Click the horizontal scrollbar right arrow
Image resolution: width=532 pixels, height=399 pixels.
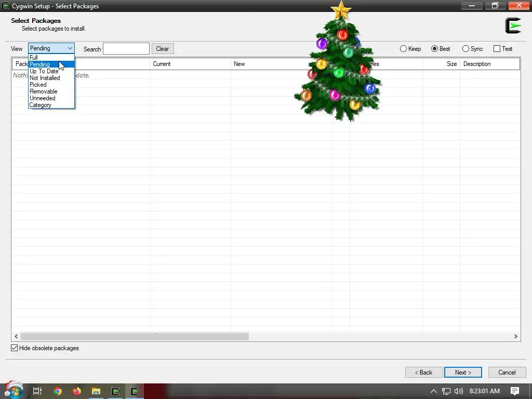click(x=516, y=336)
